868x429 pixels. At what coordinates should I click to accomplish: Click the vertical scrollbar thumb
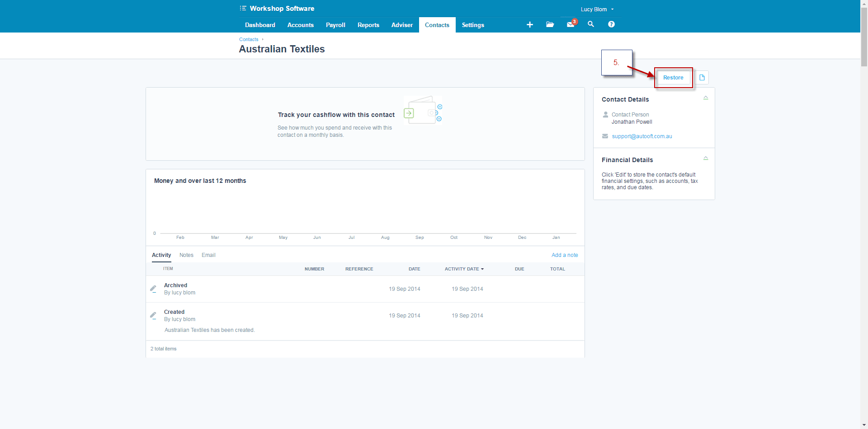click(x=864, y=37)
